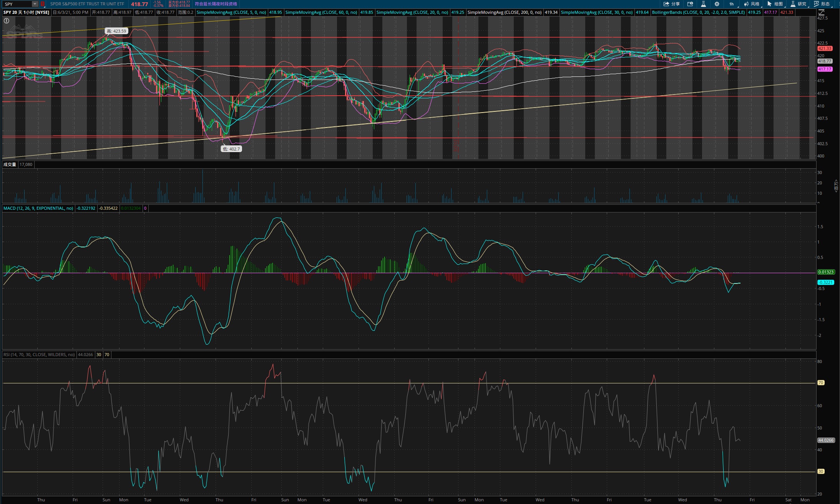Viewport: 840px width, 504px height.
Task: Click the BollingerBands study label
Action: tap(698, 12)
